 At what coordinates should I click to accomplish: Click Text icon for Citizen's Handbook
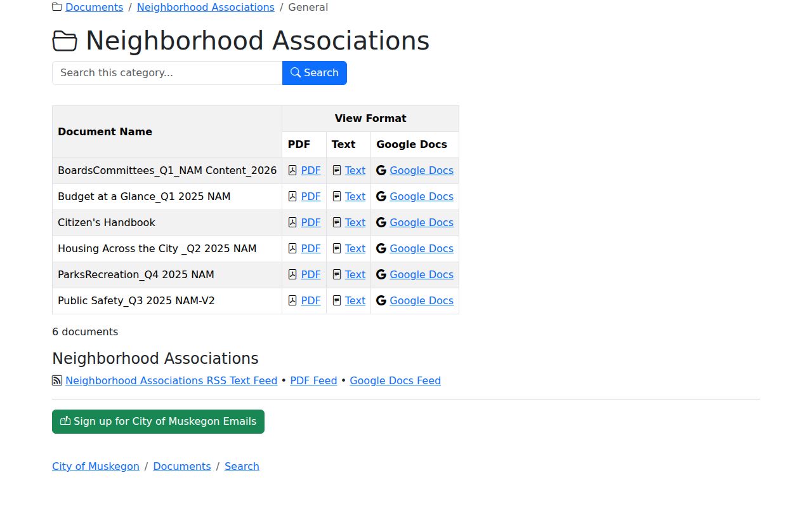click(x=337, y=222)
